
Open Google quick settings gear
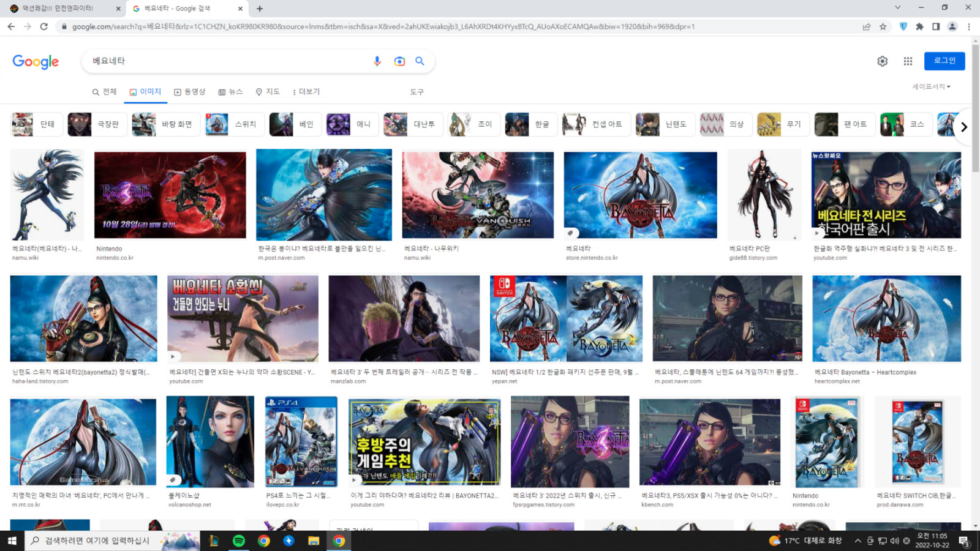882,61
